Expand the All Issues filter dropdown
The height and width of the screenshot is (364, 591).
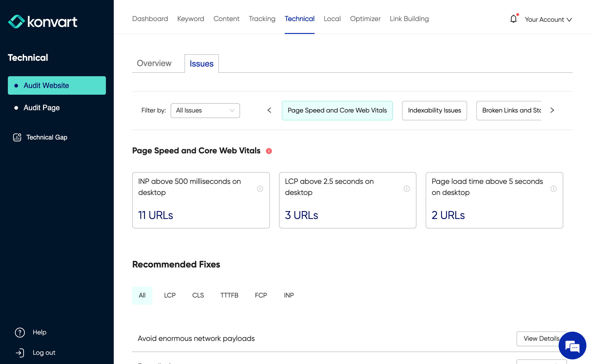point(205,110)
